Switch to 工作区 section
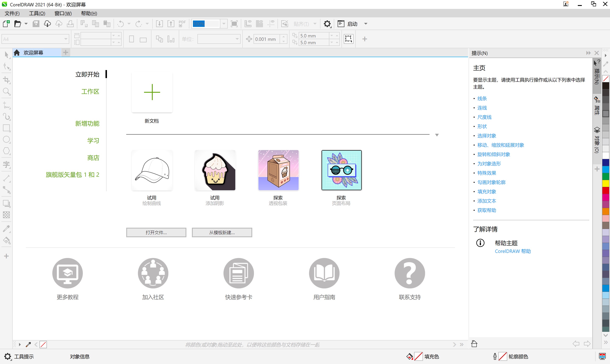Image resolution: width=610 pixels, height=364 pixels. [90, 91]
